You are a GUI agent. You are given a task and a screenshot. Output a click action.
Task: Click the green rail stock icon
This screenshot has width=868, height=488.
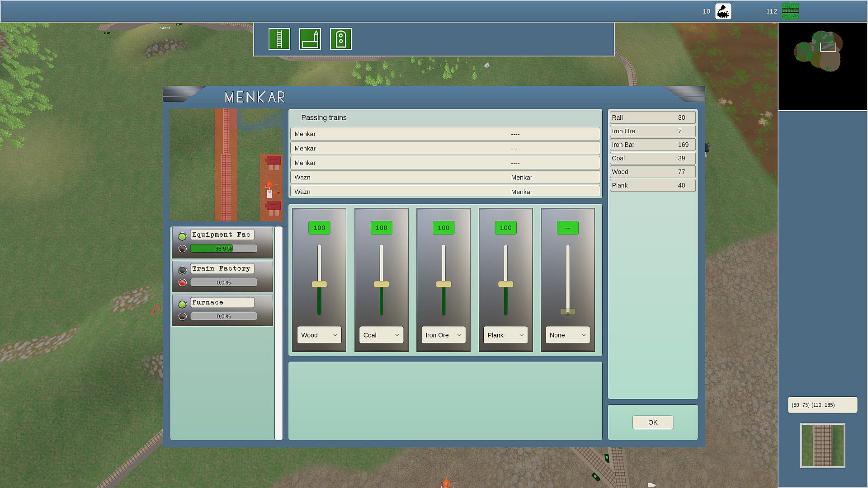point(790,11)
